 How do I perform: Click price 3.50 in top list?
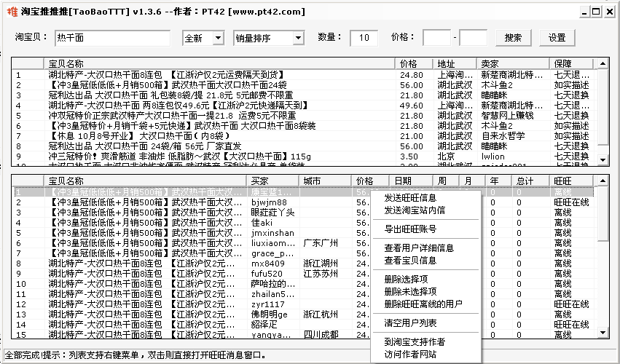pyautogui.click(x=409, y=156)
